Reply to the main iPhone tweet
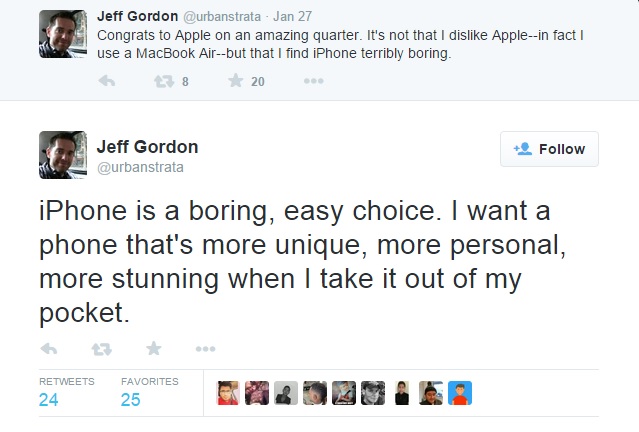The image size is (639, 432). click(49, 348)
